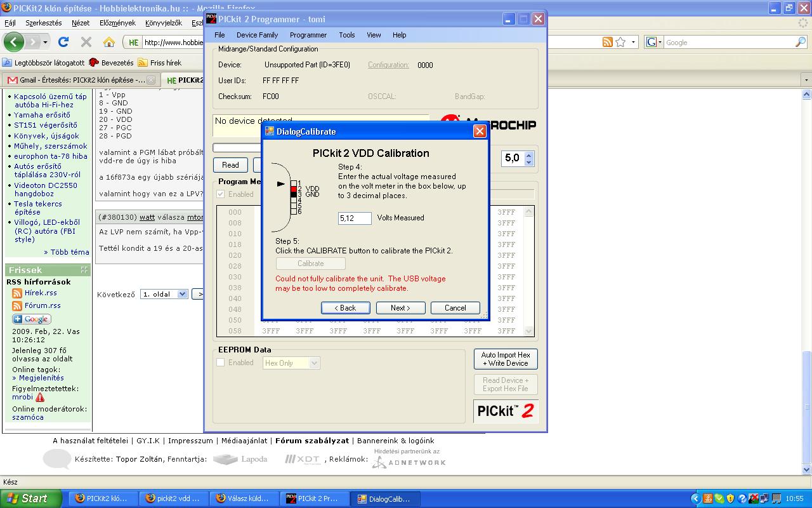
Task: Click the Configuration link in PICkit 2
Action: pyautogui.click(x=388, y=65)
